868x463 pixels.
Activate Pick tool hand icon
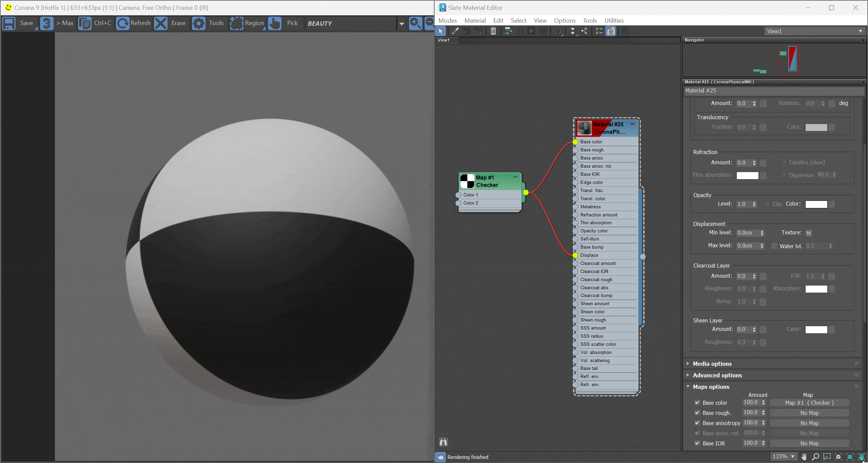(x=274, y=23)
